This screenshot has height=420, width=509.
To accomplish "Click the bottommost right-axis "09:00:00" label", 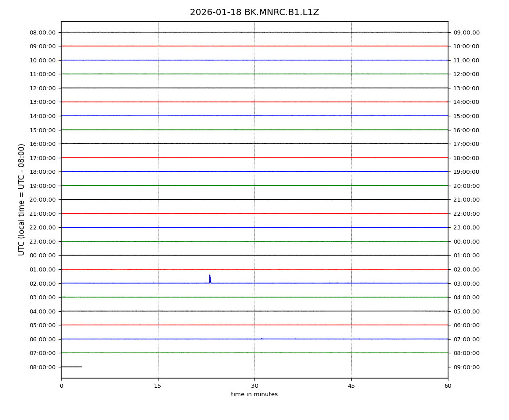I will click(x=466, y=367).
